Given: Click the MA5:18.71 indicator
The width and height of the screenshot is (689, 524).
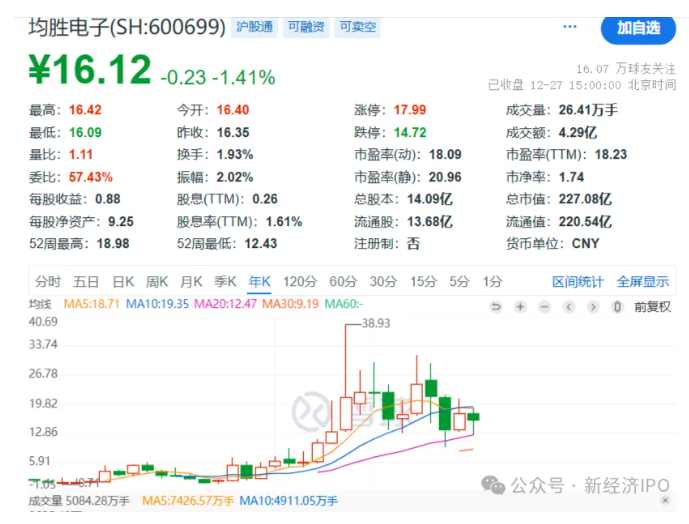Looking at the screenshot, I should pyautogui.click(x=91, y=304).
